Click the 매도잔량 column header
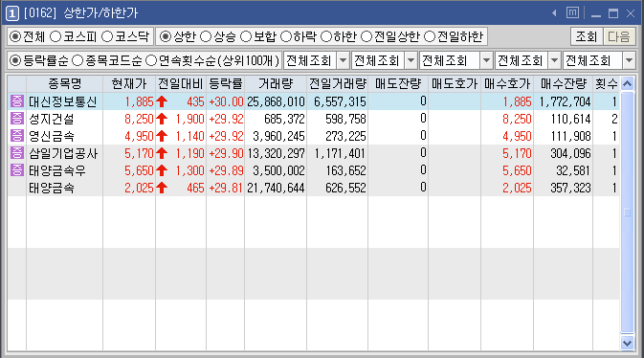The width and height of the screenshot is (644, 358). 398,84
